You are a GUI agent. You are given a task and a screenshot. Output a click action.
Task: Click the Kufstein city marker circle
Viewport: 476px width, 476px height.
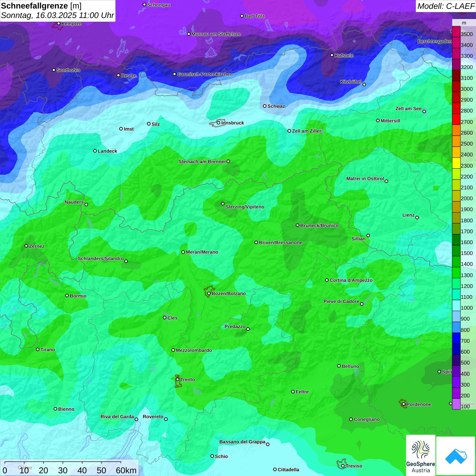[x=332, y=55]
